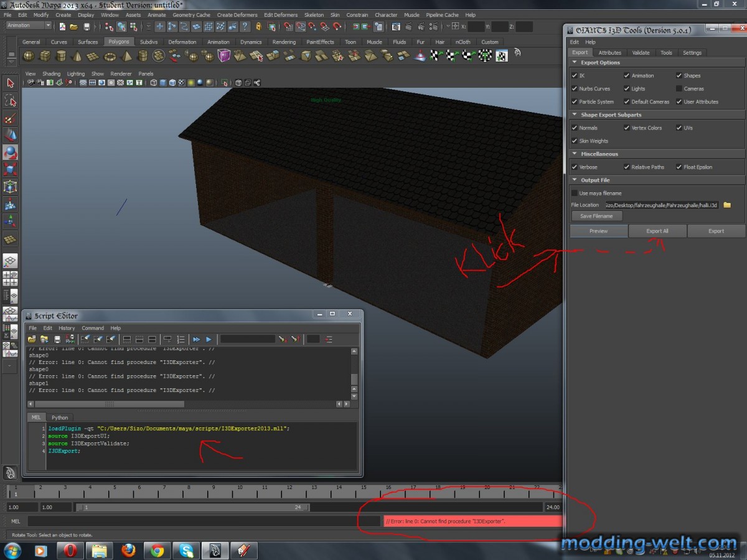Switch to the Validate tab
The image size is (747, 560).
coord(641,53)
